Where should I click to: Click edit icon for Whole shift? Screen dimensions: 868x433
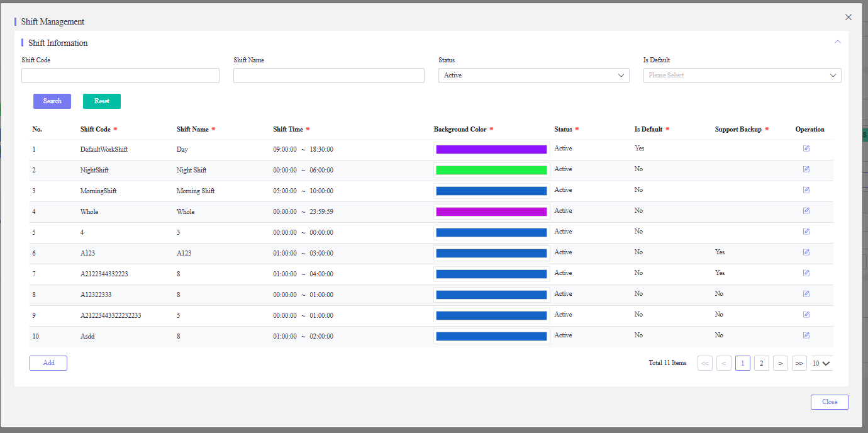pos(806,211)
